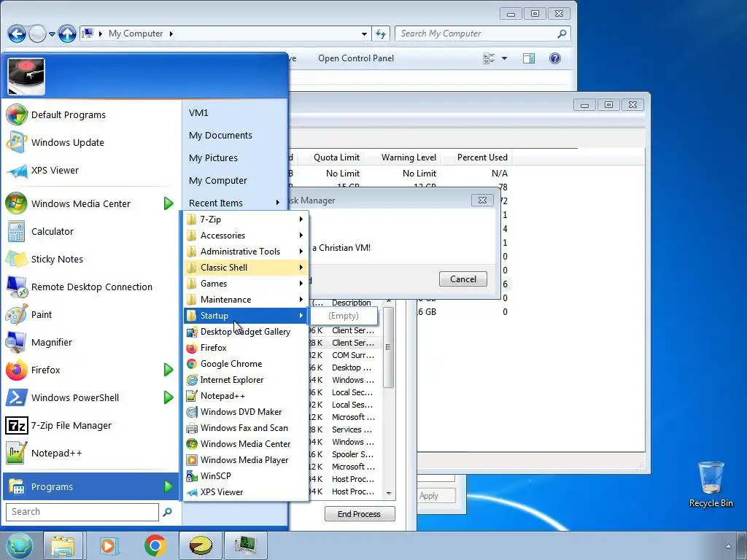
Task: Open Paint
Action: [x=90, y=314]
